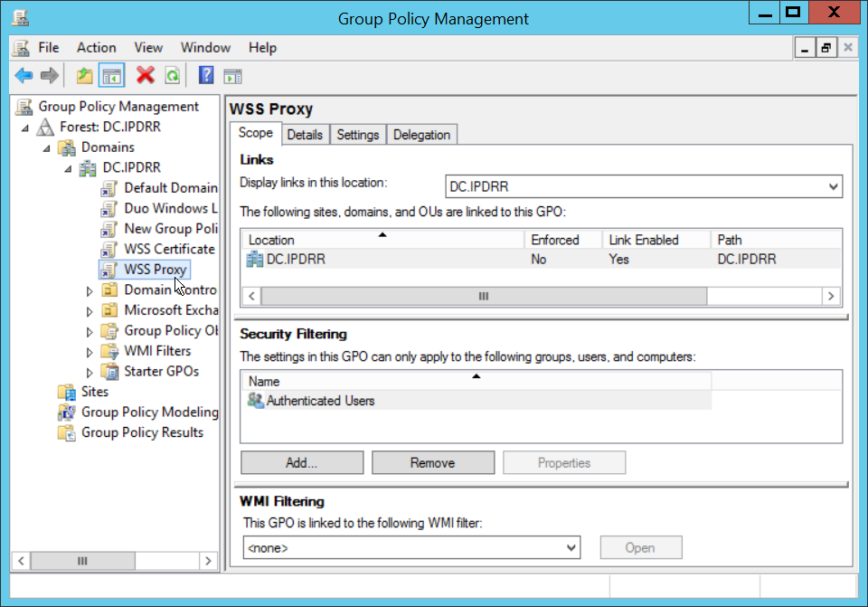Expand the Starter GPOs node

click(90, 372)
